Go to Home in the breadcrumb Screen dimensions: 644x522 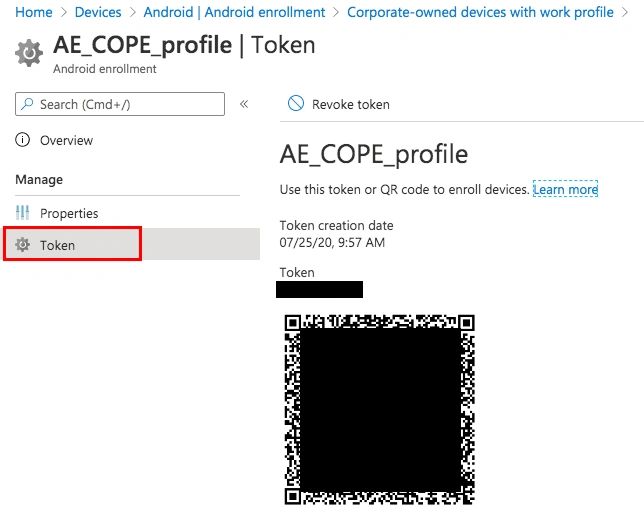click(34, 12)
